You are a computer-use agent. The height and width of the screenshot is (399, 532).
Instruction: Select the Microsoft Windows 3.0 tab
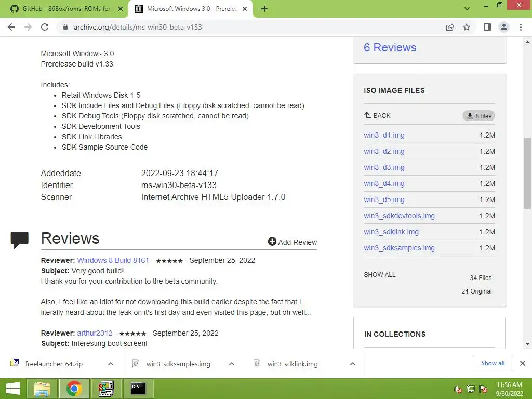[190, 9]
